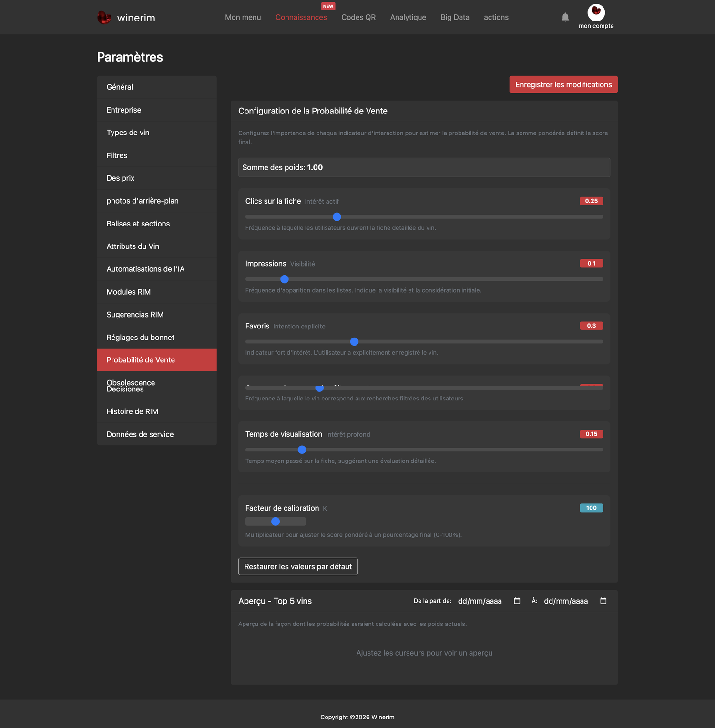Click the 'De la part de' date field

[489, 601]
